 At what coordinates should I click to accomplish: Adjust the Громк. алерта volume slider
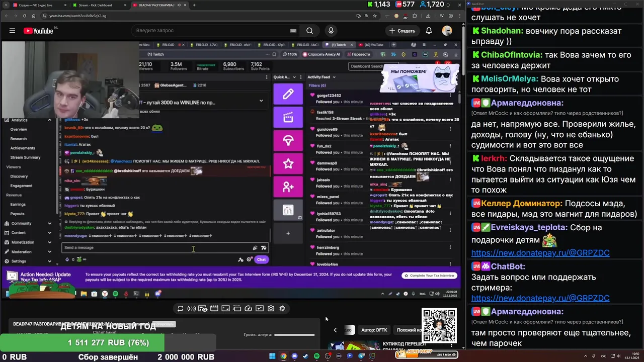[x=294, y=335]
